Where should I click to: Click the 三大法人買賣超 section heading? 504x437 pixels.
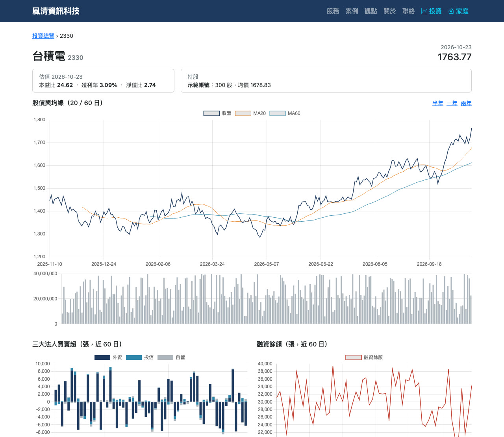78,344
